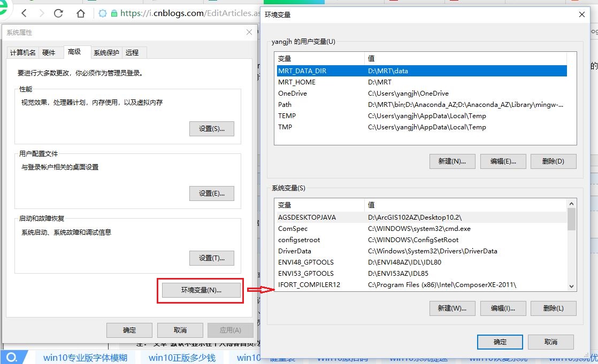Edit the system variable with 编辑(I)...
Image resolution: width=598 pixels, height=364 pixels.
point(503,308)
